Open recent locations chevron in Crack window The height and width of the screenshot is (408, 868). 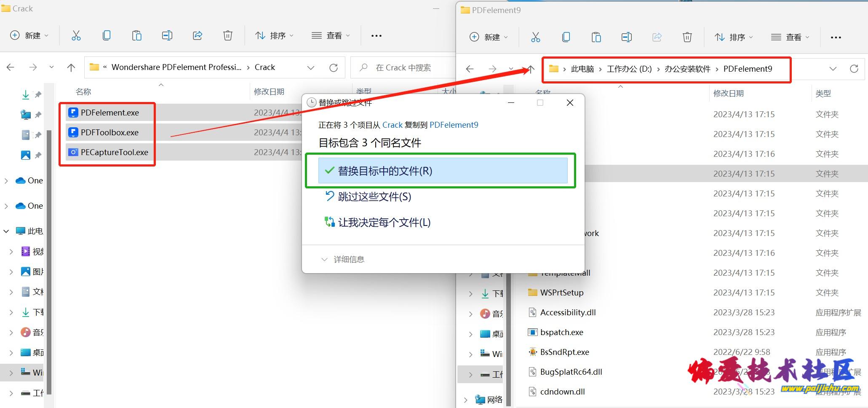pos(51,67)
